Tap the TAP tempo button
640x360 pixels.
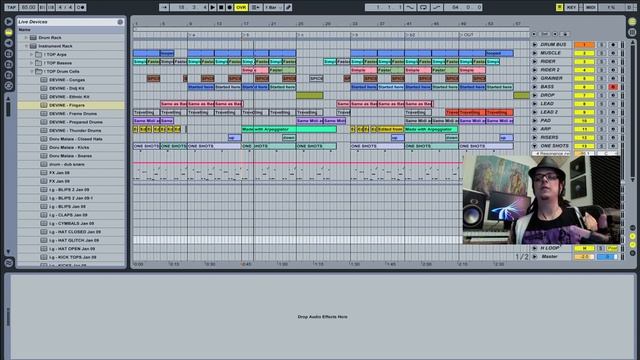coord(11,7)
